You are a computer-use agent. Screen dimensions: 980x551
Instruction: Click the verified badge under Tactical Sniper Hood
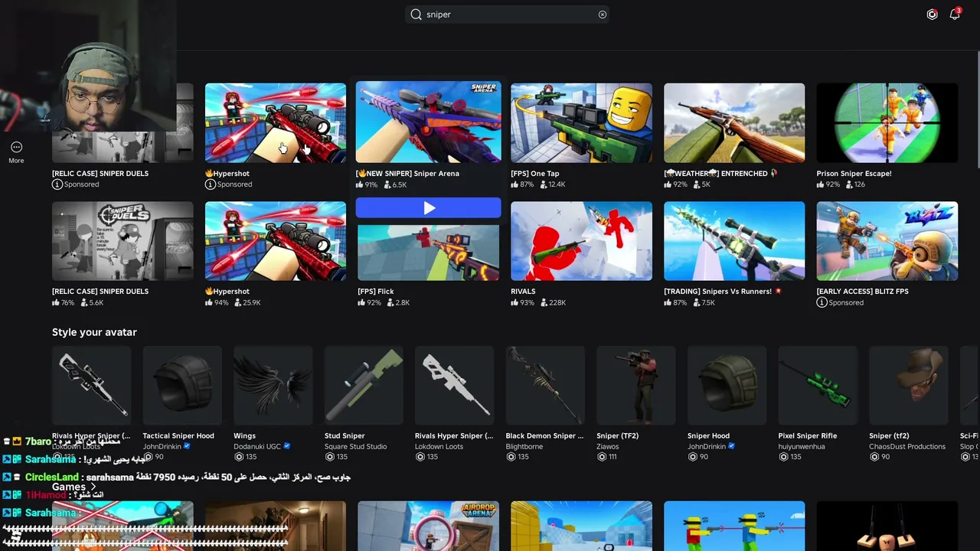point(187,446)
